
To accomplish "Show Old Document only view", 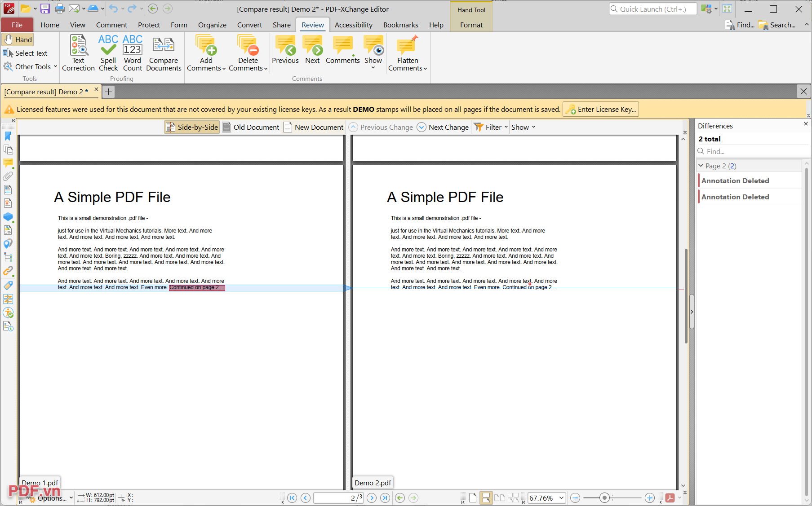I will pyautogui.click(x=251, y=127).
